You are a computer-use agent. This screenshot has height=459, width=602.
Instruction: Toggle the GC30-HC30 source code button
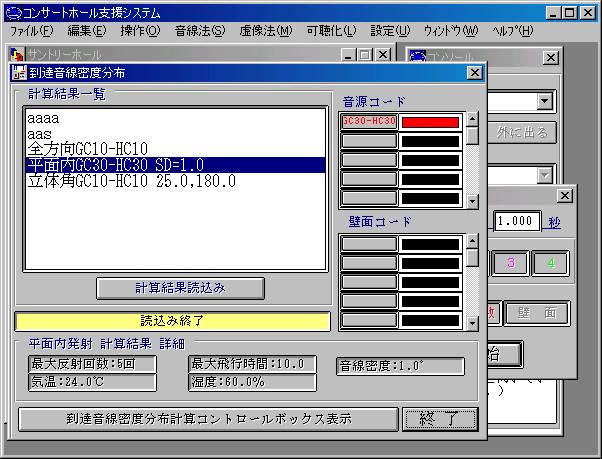[x=369, y=122]
